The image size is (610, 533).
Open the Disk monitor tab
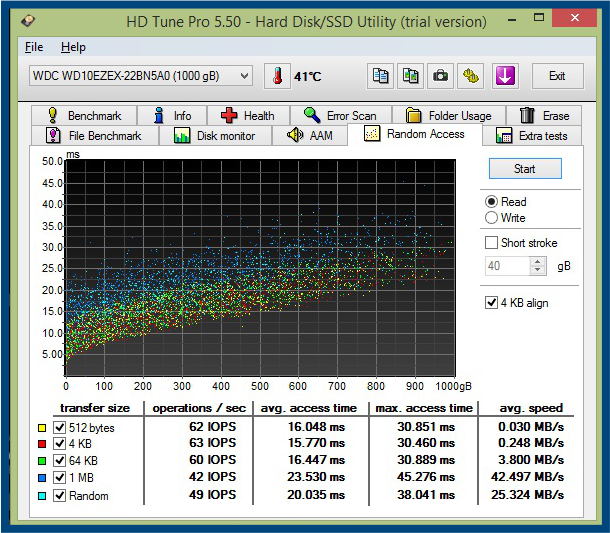[215, 135]
